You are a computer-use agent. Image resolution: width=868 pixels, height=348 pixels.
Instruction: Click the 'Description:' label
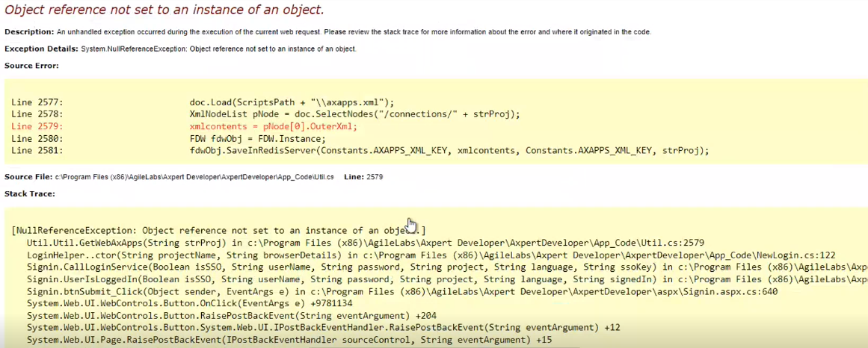click(29, 32)
